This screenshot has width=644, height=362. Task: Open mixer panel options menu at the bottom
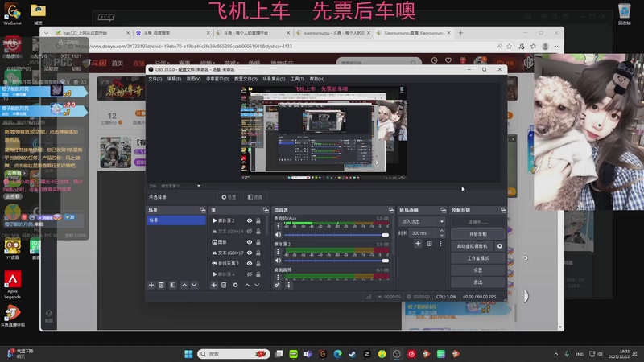(288, 285)
